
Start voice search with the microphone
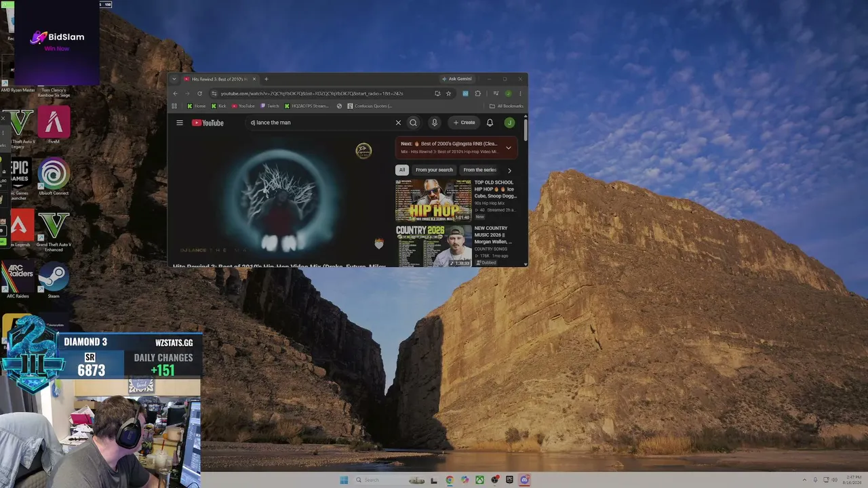click(x=435, y=123)
